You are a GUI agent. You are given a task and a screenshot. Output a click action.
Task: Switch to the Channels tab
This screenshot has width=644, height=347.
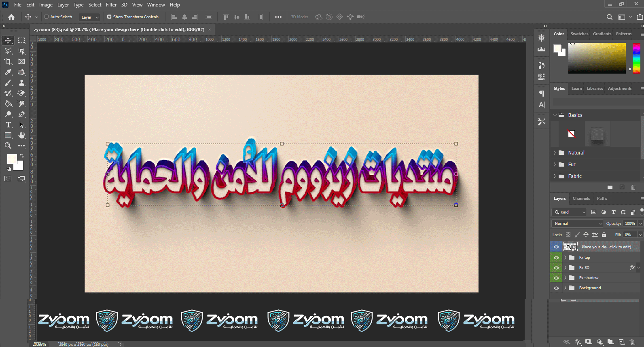click(x=581, y=199)
